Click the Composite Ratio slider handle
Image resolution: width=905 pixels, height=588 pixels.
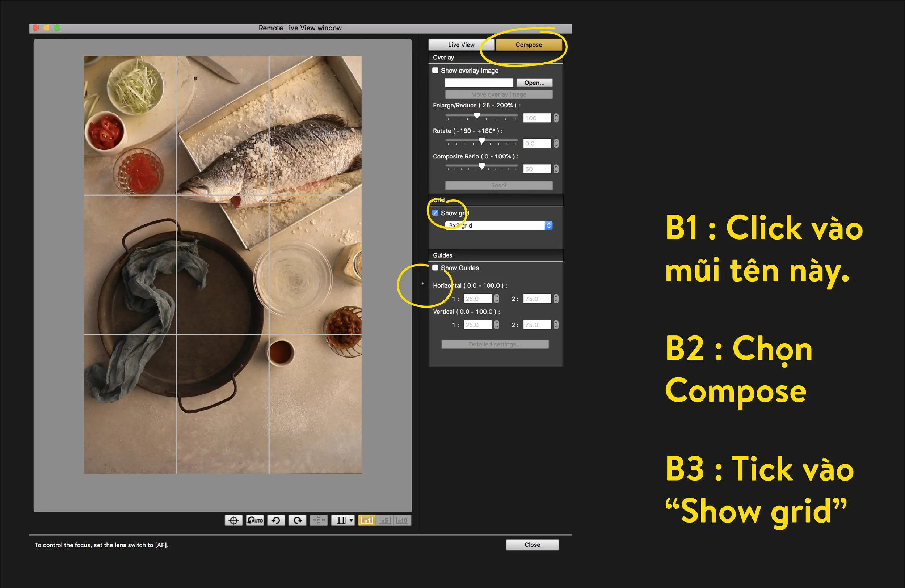482,166
